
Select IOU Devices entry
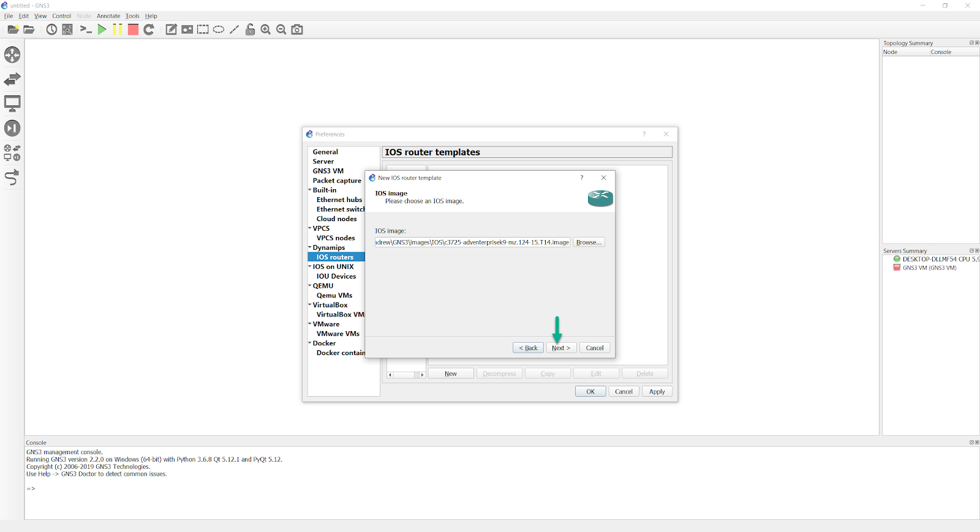pyautogui.click(x=336, y=276)
